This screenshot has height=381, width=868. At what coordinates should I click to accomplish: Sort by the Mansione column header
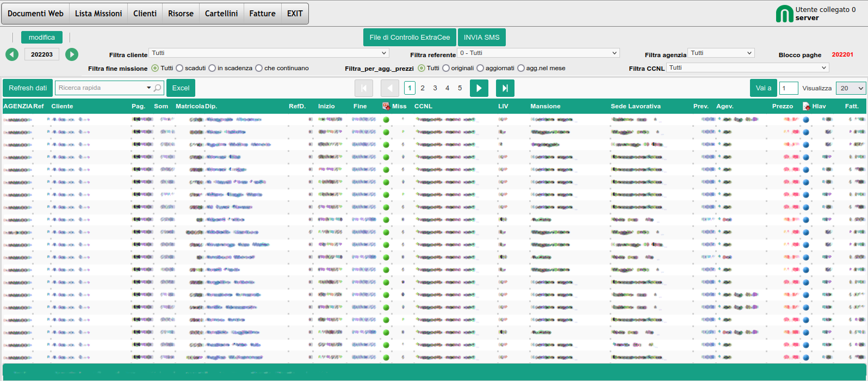pyautogui.click(x=545, y=106)
